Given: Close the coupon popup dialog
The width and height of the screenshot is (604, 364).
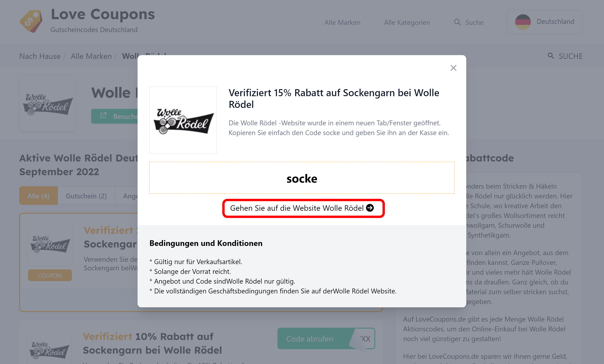Looking at the screenshot, I should (453, 68).
